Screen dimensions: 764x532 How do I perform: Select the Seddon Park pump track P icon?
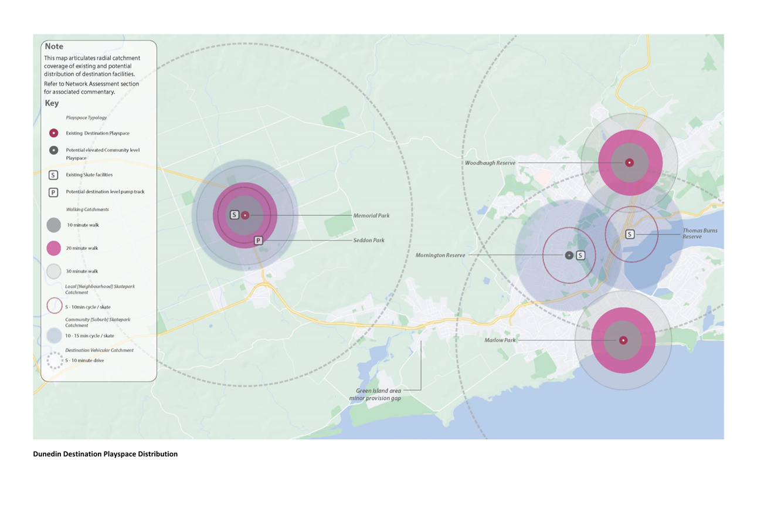coord(258,240)
